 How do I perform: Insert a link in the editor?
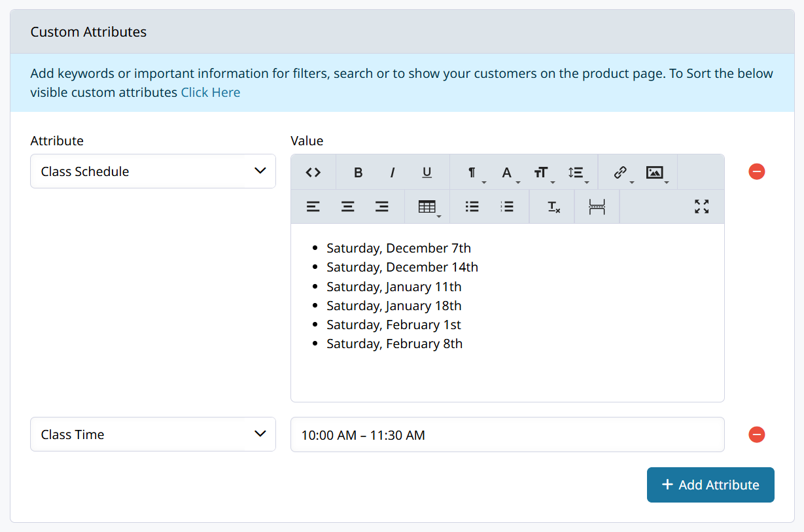[x=621, y=172]
